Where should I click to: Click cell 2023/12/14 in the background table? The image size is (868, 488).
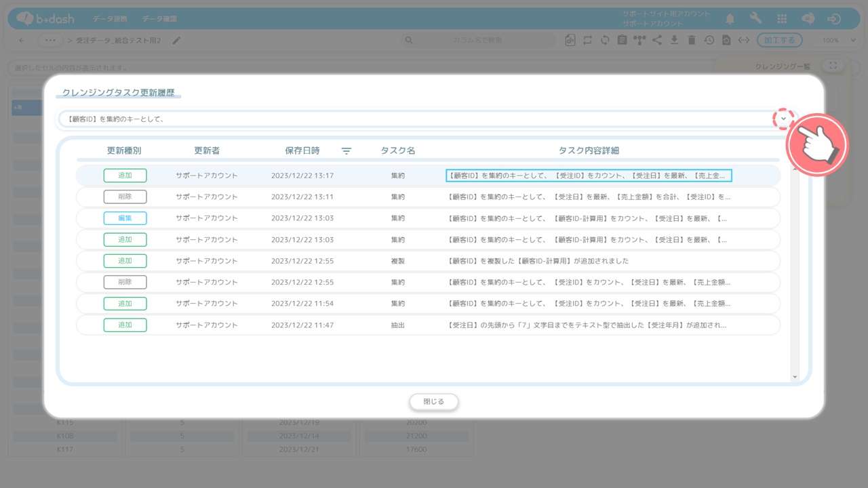pos(299,436)
